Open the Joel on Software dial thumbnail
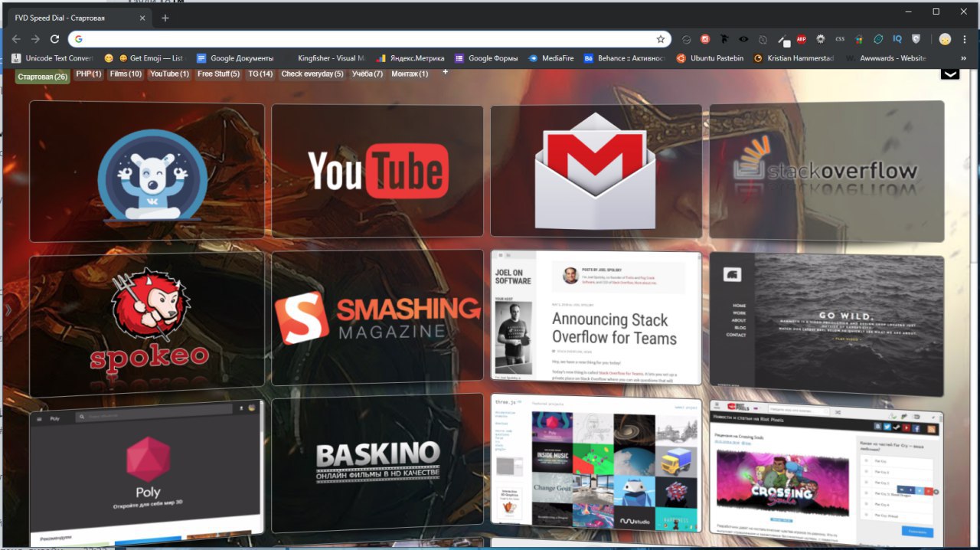The width and height of the screenshot is (980, 550). (596, 317)
